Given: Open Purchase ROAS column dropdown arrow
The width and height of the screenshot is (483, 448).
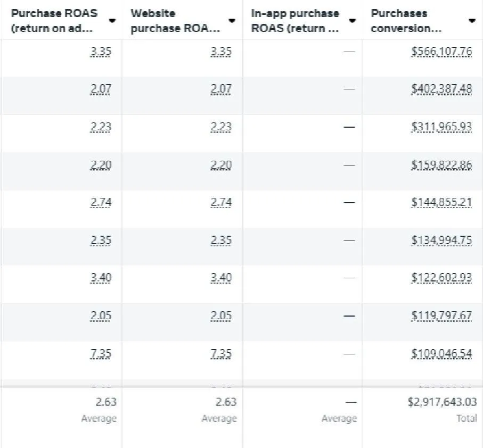Looking at the screenshot, I should (x=112, y=21).
